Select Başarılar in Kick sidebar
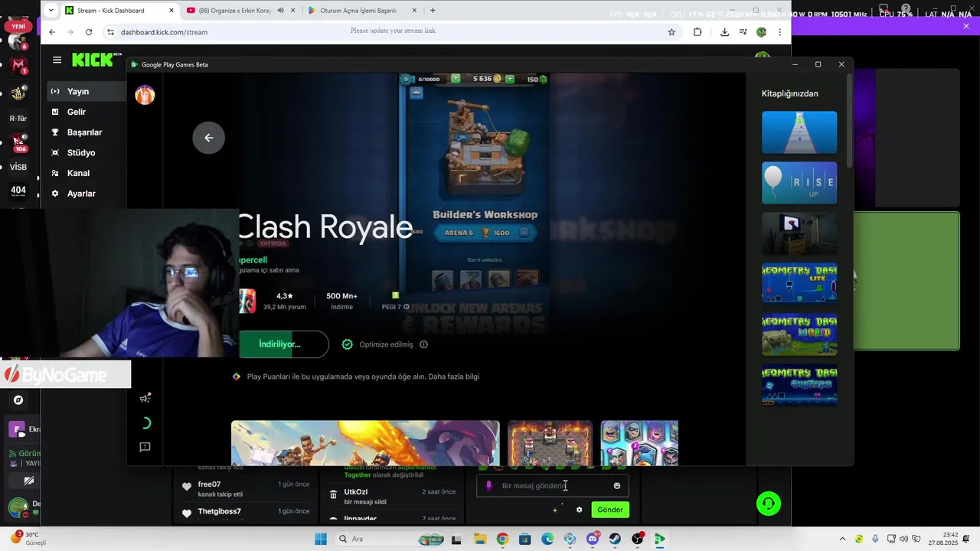The image size is (980, 551). 84,132
